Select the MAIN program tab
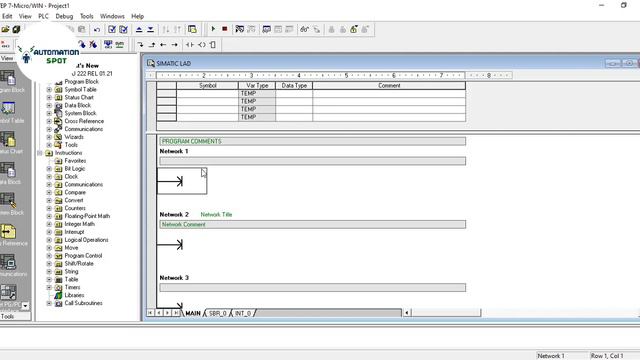 tap(193, 313)
